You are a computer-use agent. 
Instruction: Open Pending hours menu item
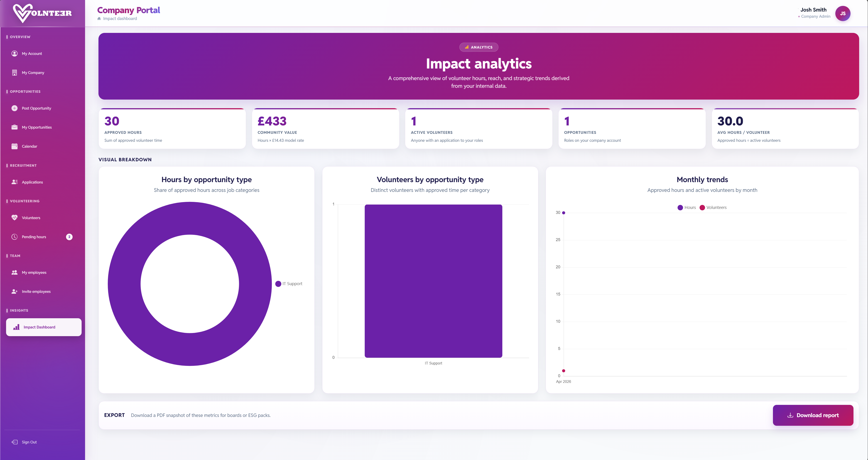[44, 237]
